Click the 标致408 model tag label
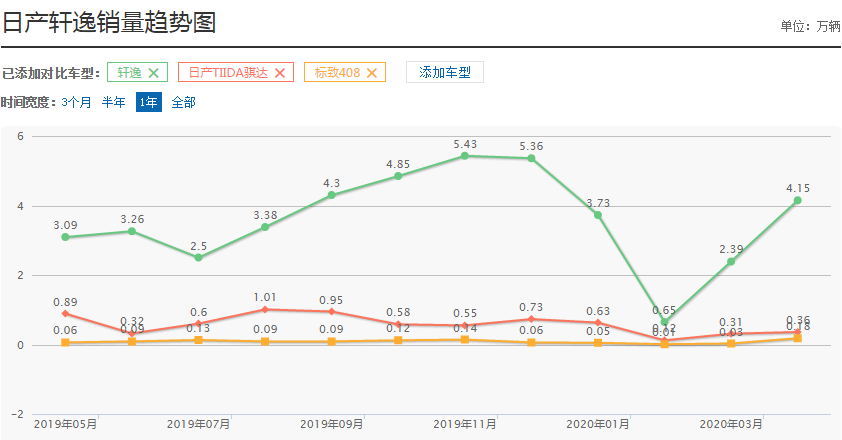This screenshot has width=842, height=440. point(337,73)
